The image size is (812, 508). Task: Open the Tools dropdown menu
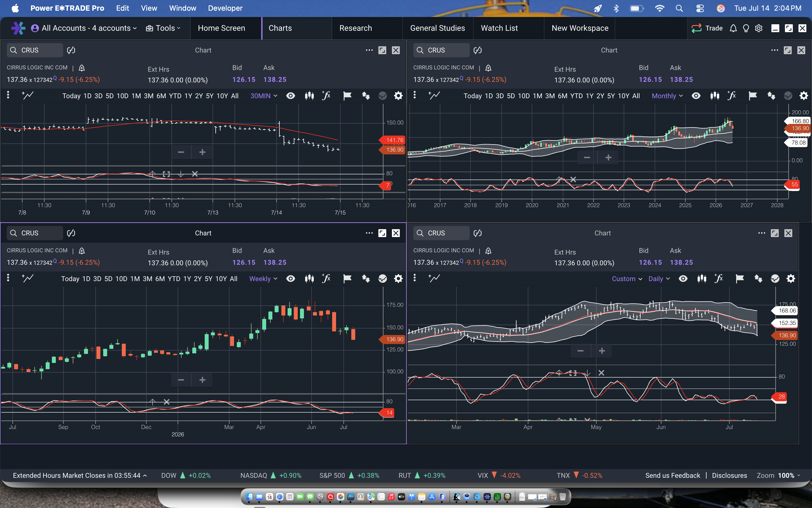(x=163, y=28)
